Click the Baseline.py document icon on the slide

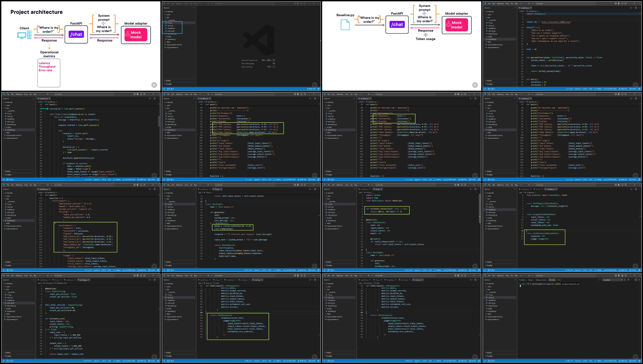pos(345,25)
